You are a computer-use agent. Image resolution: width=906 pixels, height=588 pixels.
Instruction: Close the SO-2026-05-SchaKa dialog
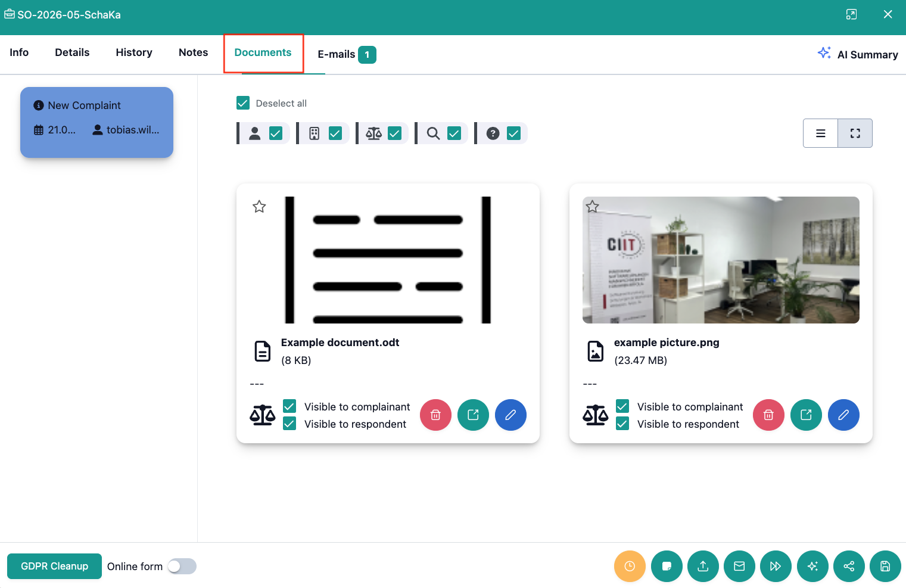point(888,14)
